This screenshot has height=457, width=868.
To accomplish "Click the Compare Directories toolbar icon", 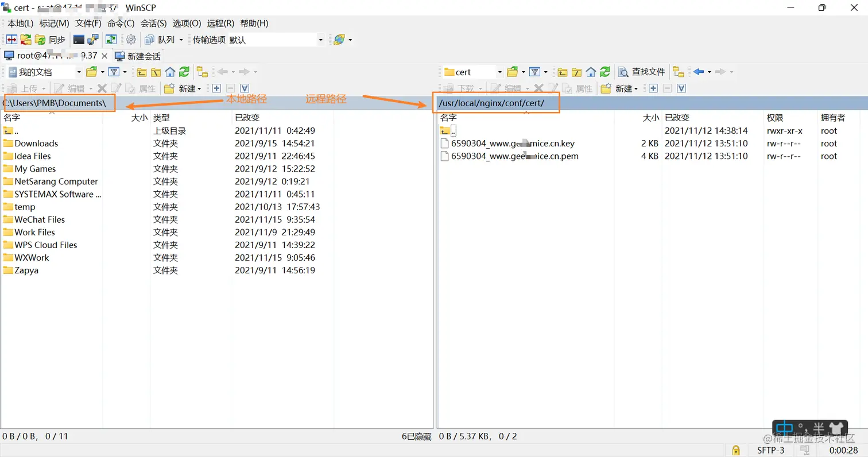I will point(11,40).
